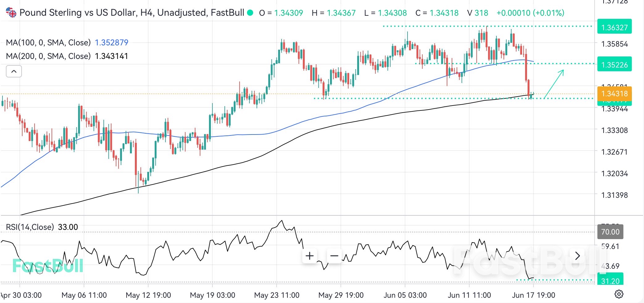Click the 70.00 RSI overbought label
The width and height of the screenshot is (644, 303).
(610, 232)
